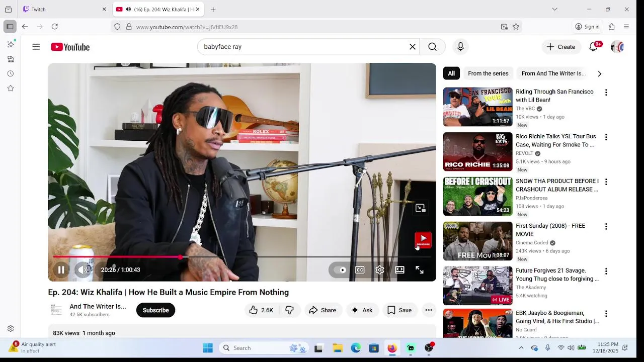Mute the video player volume
The width and height of the screenshot is (644, 362).
tap(83, 270)
